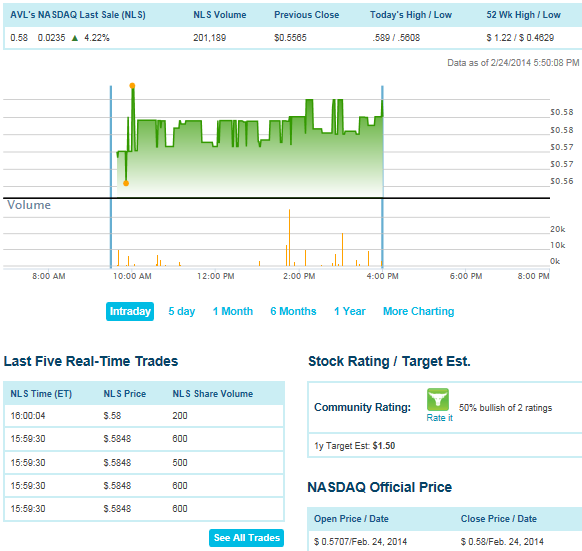The image size is (582, 551).
Task: Click the Last Five Real-Time Trades heading
Action: pos(91,361)
